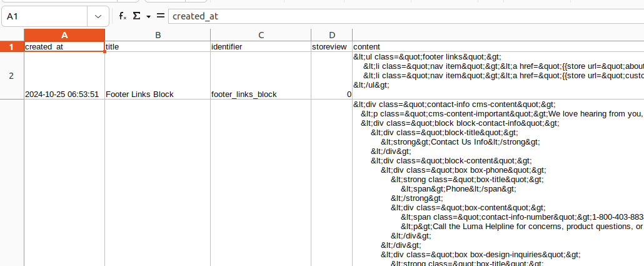Click the column C header
The width and height of the screenshot is (644, 266).
click(x=261, y=35)
